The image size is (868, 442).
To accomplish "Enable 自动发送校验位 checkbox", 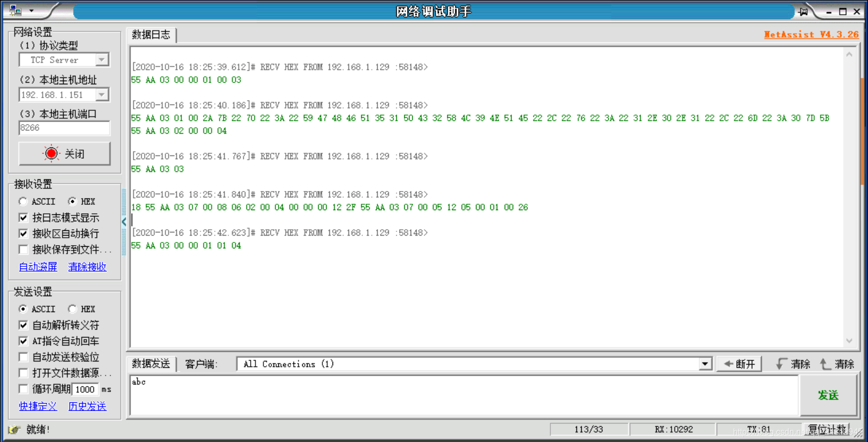I will (23, 357).
